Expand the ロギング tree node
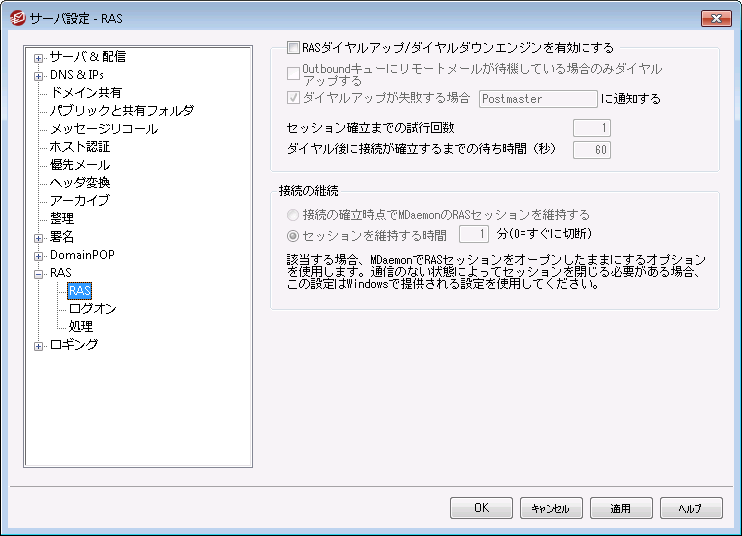The height and width of the screenshot is (536, 742). (39, 345)
